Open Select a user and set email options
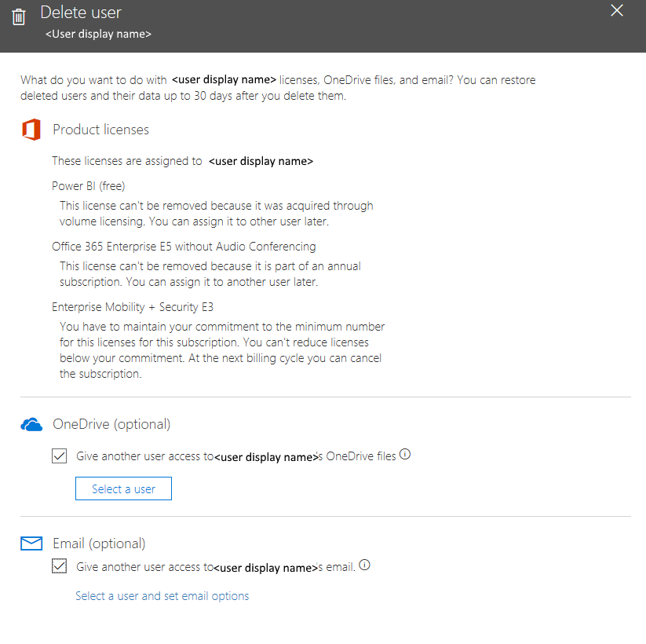This screenshot has height=644, width=646. click(x=162, y=596)
